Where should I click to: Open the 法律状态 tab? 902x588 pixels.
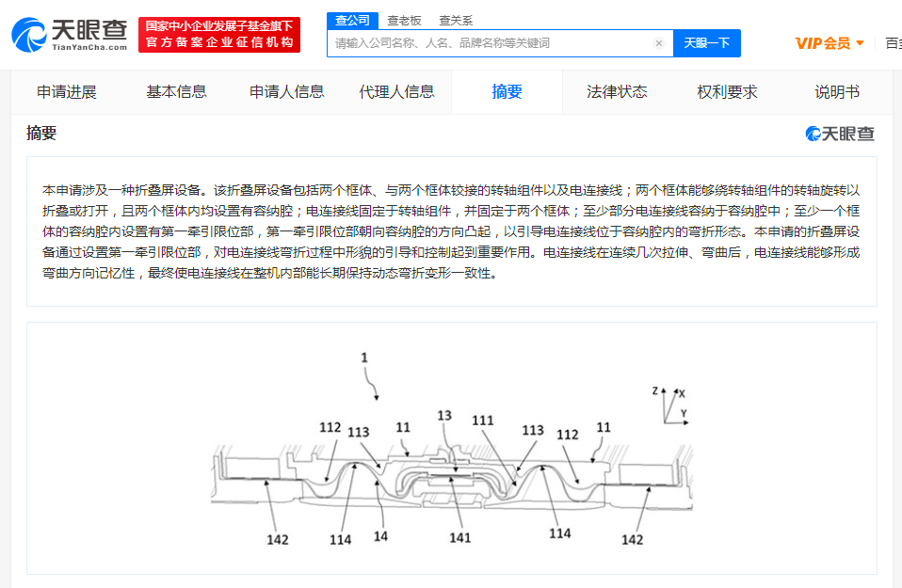click(x=617, y=92)
